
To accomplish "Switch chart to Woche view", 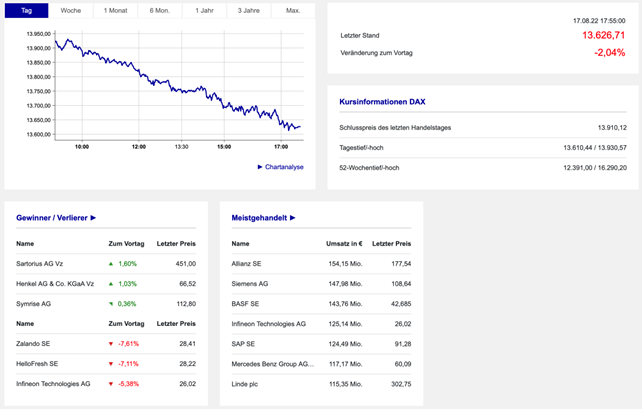I will click(70, 10).
